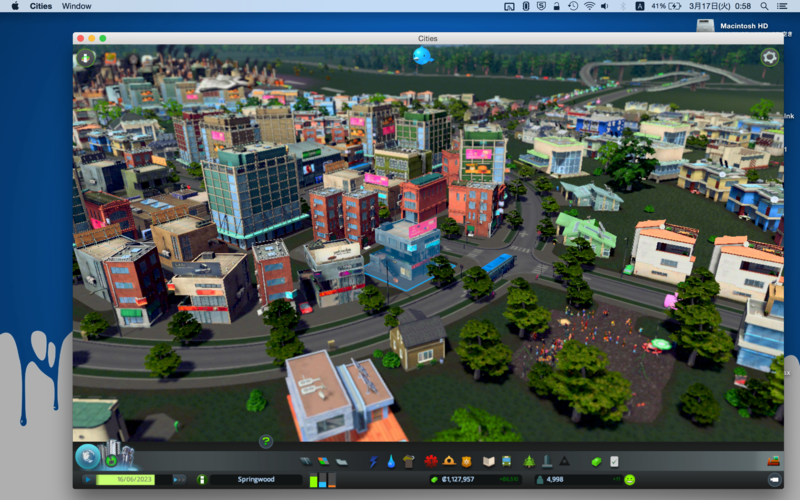
Task: Open the Districts tool
Action: [x=341, y=462]
